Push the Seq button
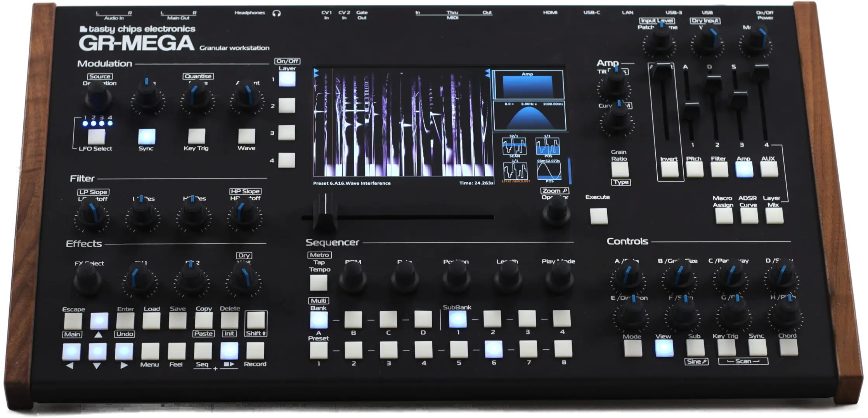 pos(203,351)
